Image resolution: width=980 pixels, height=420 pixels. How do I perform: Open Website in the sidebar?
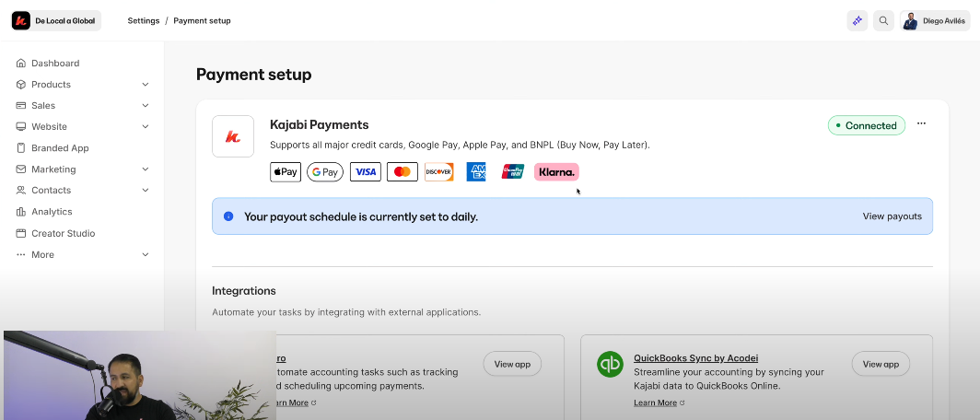(x=49, y=127)
